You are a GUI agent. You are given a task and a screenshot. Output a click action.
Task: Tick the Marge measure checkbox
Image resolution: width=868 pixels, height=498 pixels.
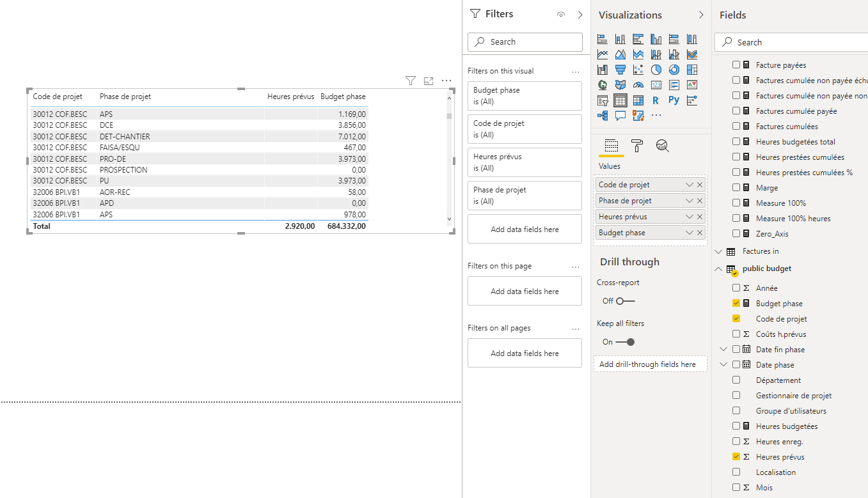(x=736, y=188)
